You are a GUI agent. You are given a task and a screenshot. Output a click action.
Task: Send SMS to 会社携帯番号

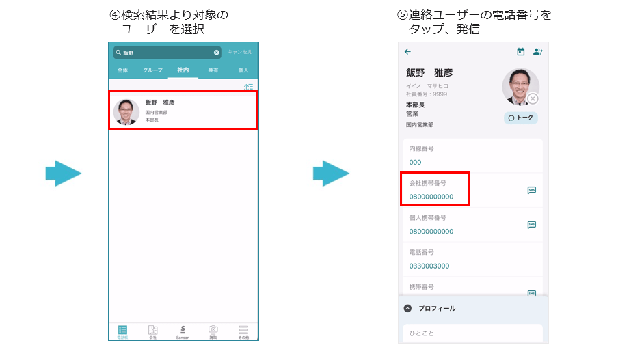tap(531, 190)
